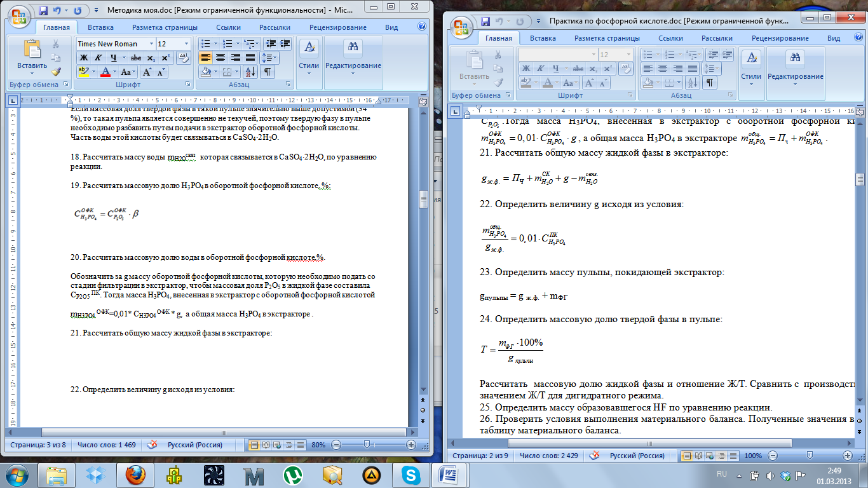The width and height of the screenshot is (868, 488).
Task: Click Format Painter brush in Методика моя window
Action: coord(55,72)
